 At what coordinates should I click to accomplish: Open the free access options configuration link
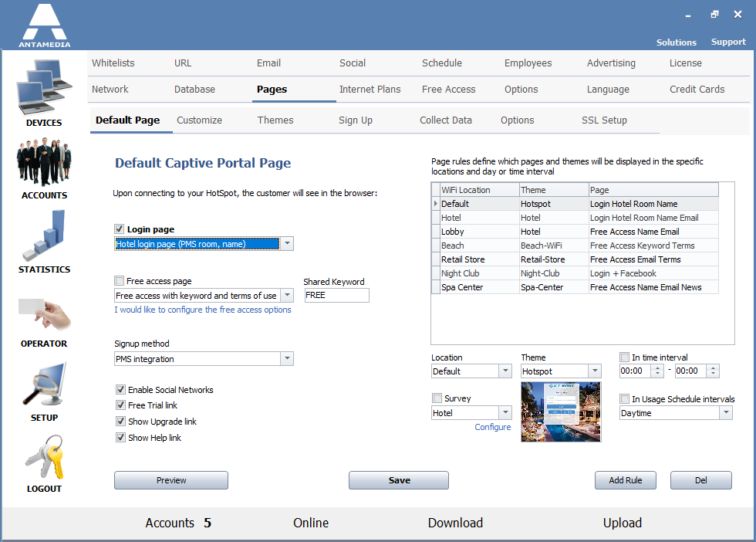[202, 310]
